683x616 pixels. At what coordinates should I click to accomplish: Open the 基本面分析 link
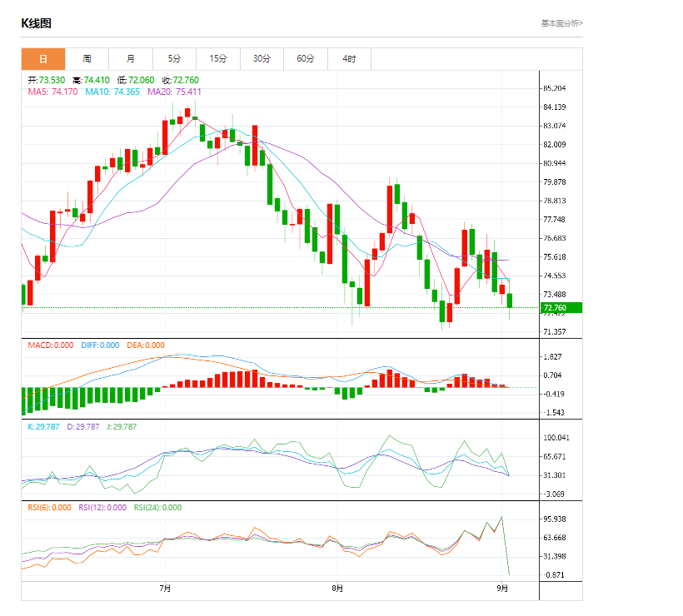click(561, 23)
